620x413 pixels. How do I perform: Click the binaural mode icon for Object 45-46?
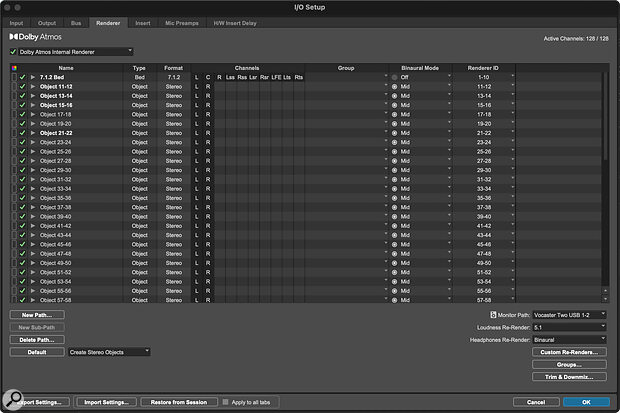coord(394,244)
